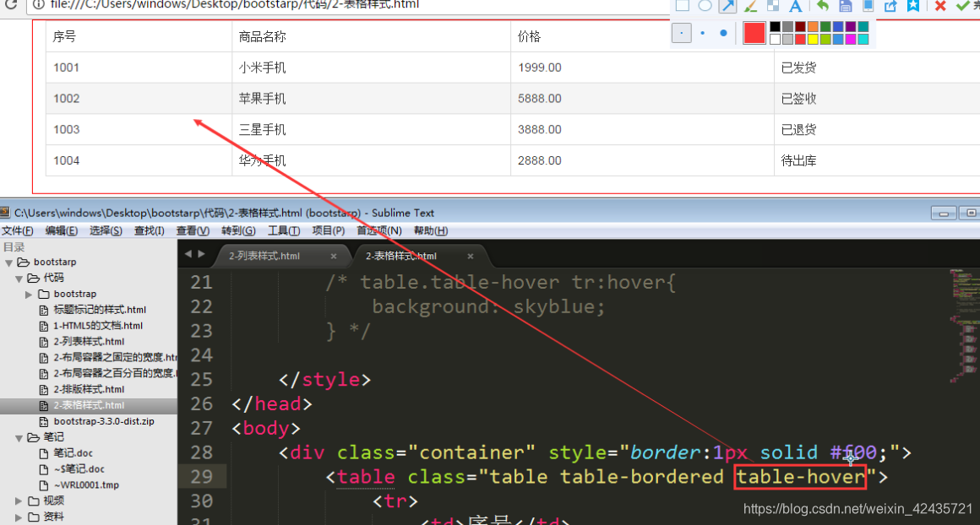This screenshot has height=525, width=980.
Task: Cancel screenshot with red X
Action: (x=940, y=6)
